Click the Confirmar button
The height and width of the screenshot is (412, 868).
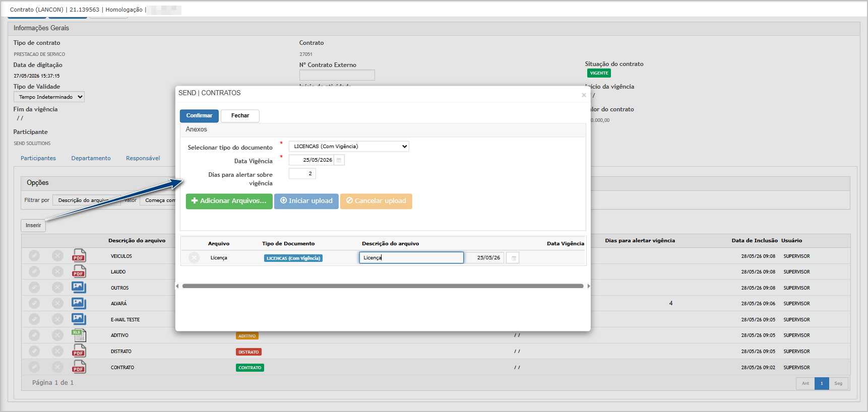pos(199,116)
